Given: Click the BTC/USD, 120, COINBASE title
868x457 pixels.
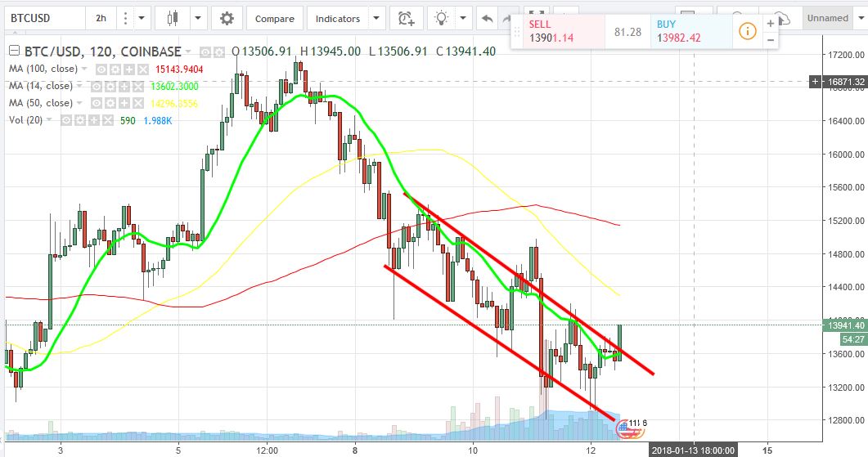Looking at the screenshot, I should point(102,52).
